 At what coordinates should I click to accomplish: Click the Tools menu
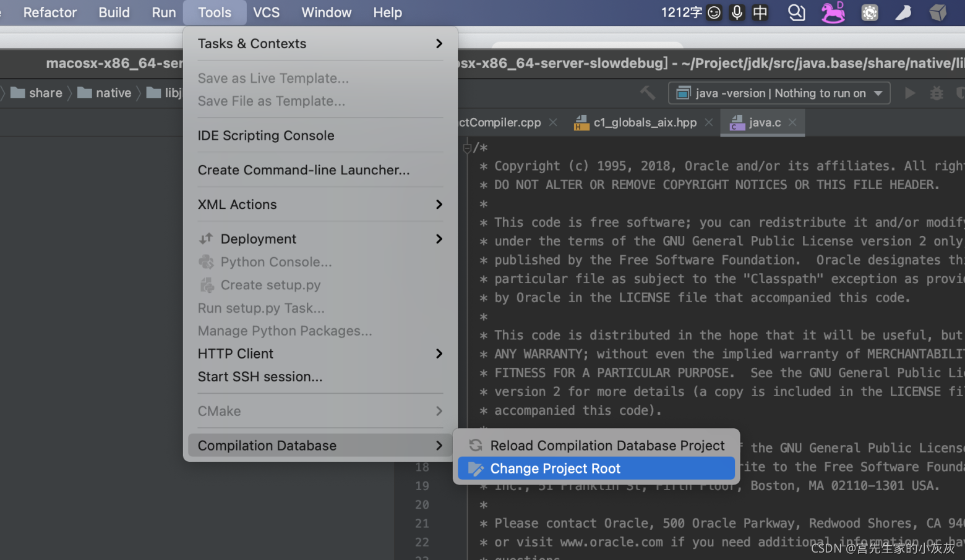click(x=215, y=12)
